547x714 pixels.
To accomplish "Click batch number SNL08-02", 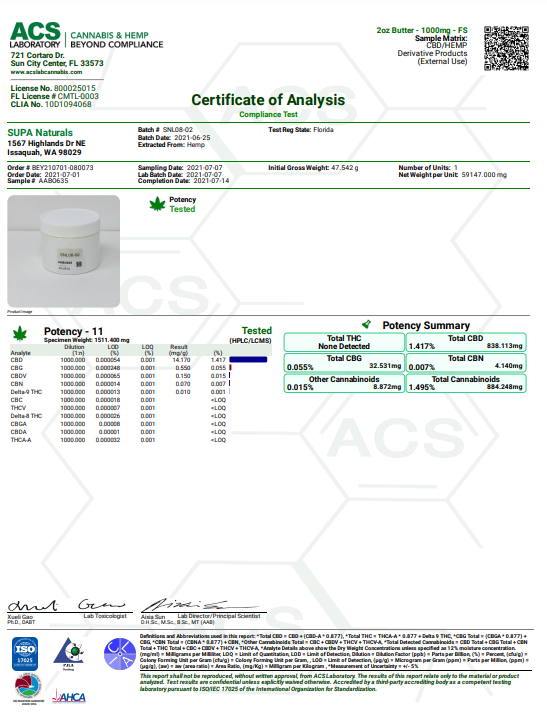I will (x=178, y=130).
